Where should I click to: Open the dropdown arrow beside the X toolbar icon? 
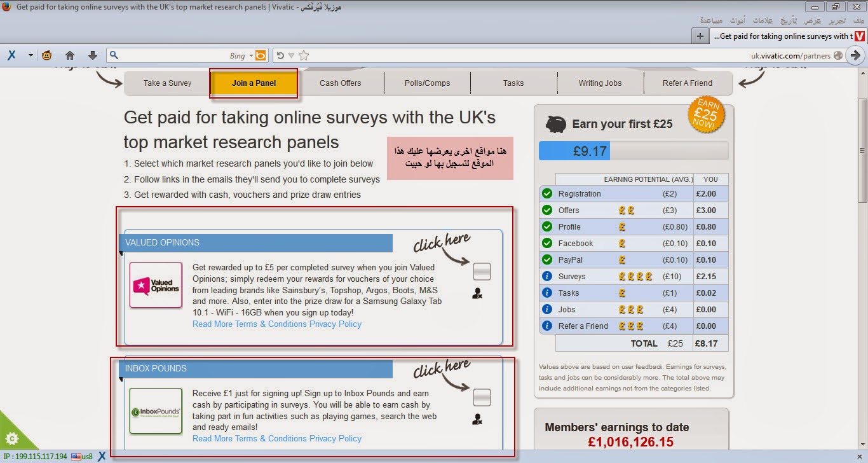30,55
